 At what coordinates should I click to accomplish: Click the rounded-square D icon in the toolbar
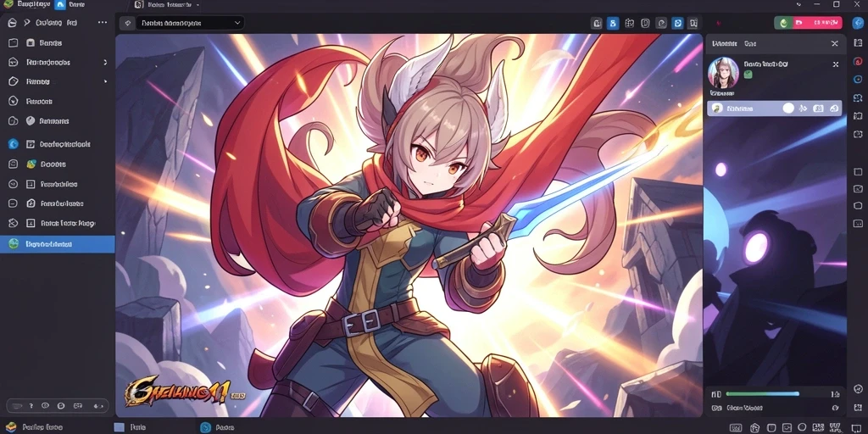click(645, 23)
